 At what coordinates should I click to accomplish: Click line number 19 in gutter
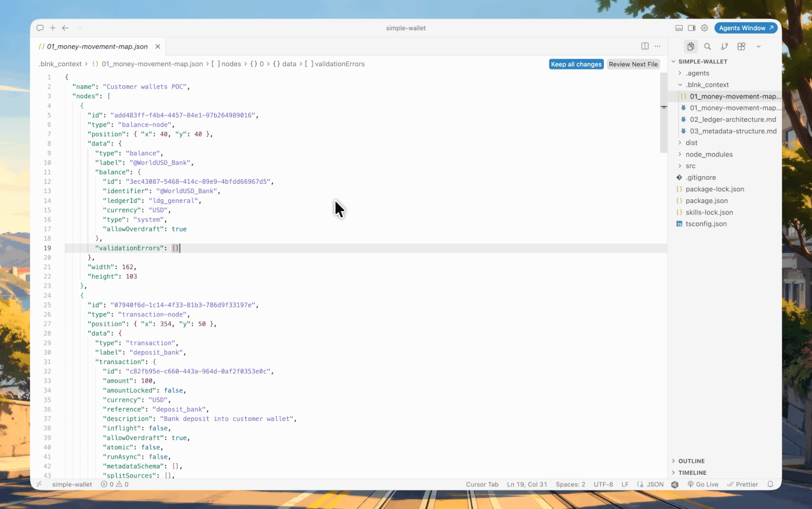point(47,248)
